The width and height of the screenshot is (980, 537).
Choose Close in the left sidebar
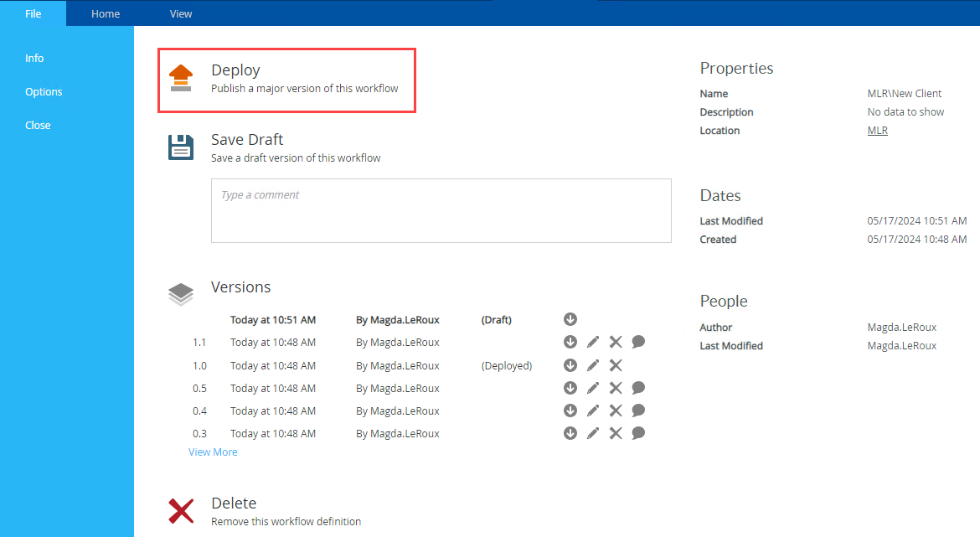click(38, 126)
